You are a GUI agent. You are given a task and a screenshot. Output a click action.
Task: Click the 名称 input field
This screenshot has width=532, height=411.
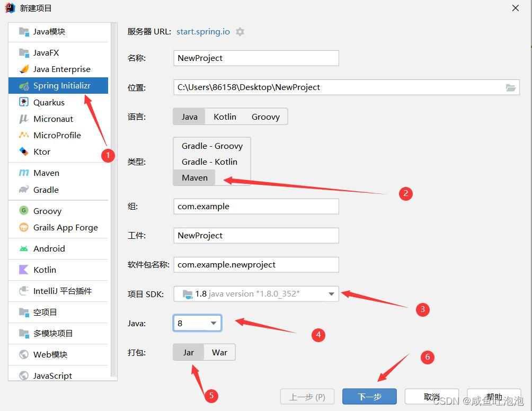pos(256,58)
